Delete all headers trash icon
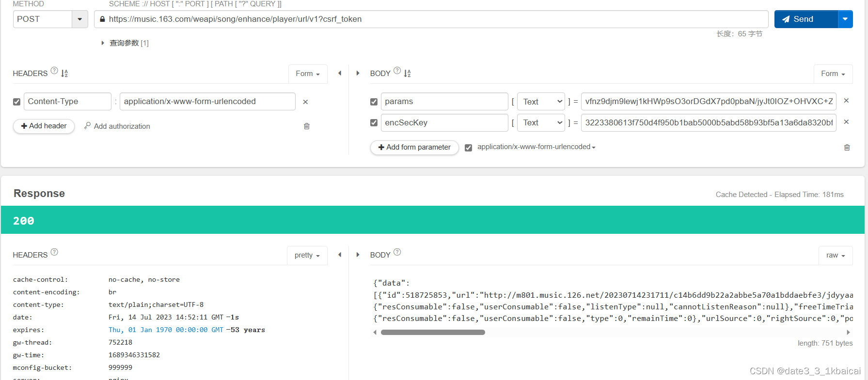 307,126
